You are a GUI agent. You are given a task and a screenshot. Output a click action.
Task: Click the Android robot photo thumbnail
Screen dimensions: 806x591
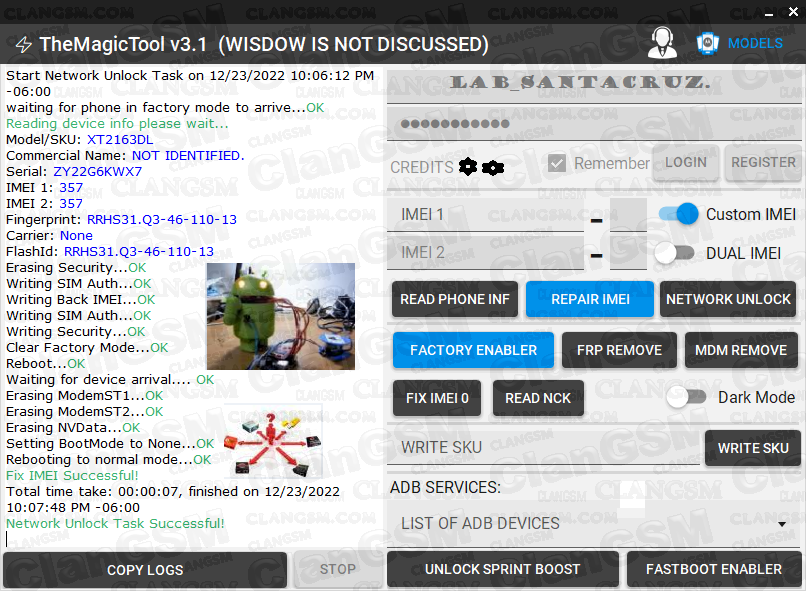[x=281, y=317]
